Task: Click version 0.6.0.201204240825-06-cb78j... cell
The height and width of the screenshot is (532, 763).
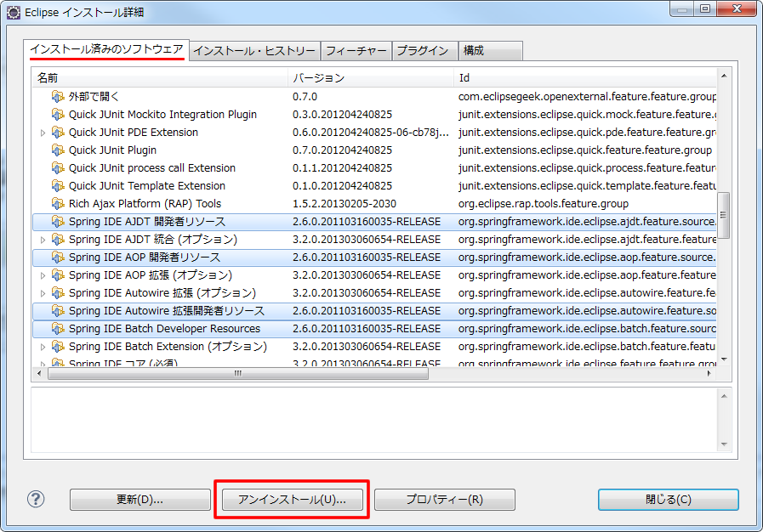Action: pyautogui.click(x=371, y=133)
